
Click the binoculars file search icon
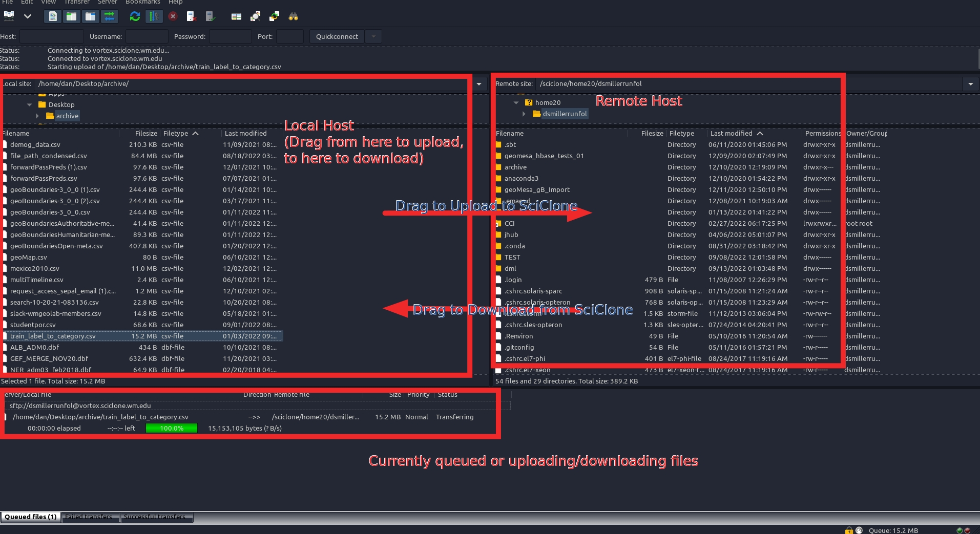click(293, 16)
